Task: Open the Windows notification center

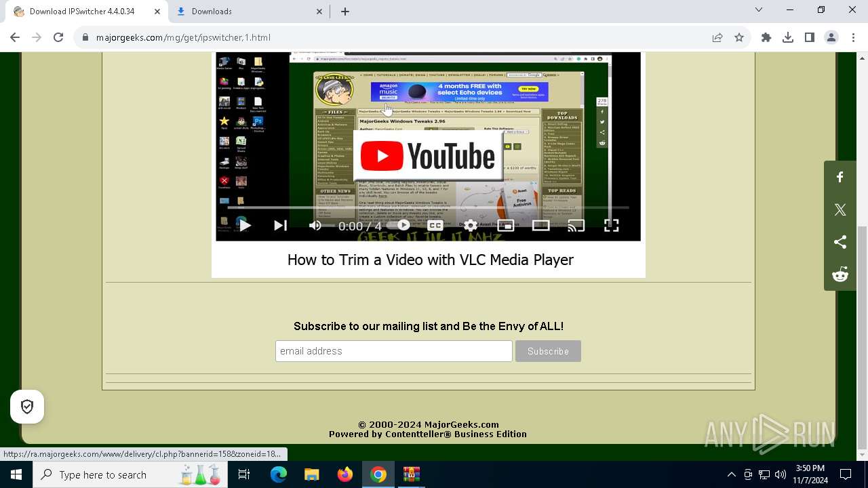Action: point(846,474)
